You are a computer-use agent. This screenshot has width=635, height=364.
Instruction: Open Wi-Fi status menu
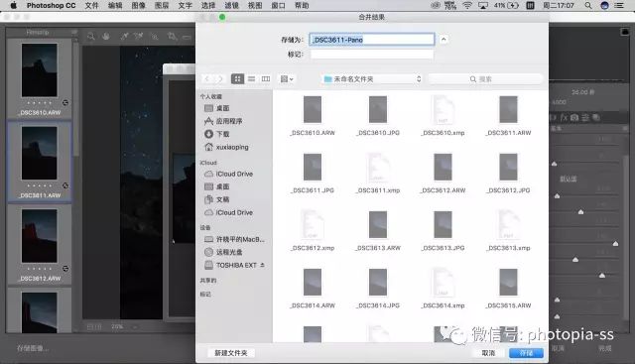coord(467,5)
